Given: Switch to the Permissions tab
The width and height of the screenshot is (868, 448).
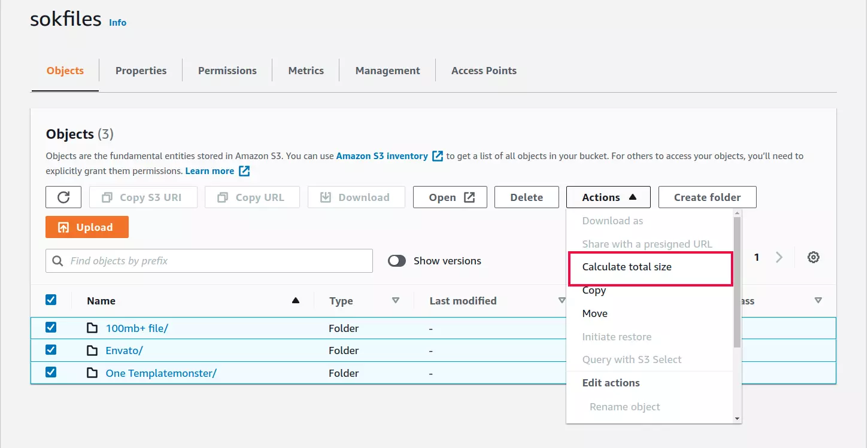Looking at the screenshot, I should point(227,71).
